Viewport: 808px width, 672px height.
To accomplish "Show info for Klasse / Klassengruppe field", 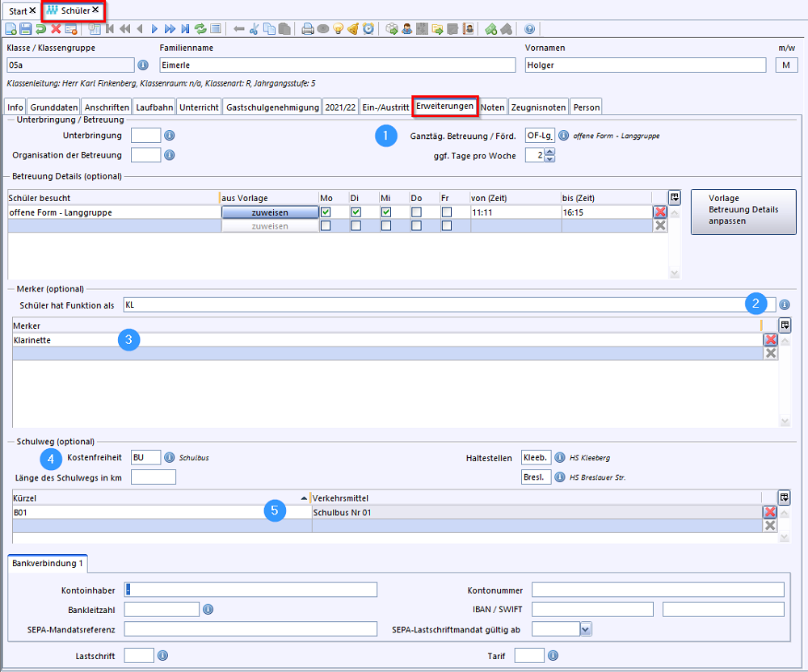I will point(143,65).
